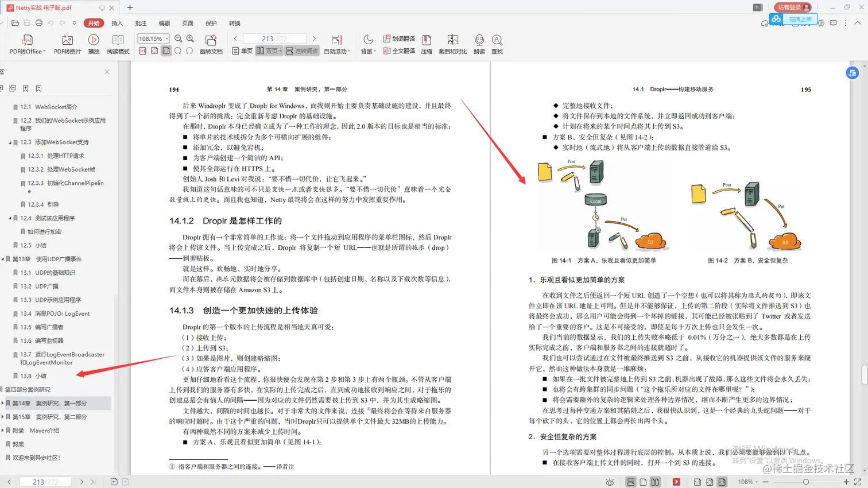868x488 pixels.
Task: Open the 108% zoom dropdown in status bar
Action: click(x=747, y=482)
